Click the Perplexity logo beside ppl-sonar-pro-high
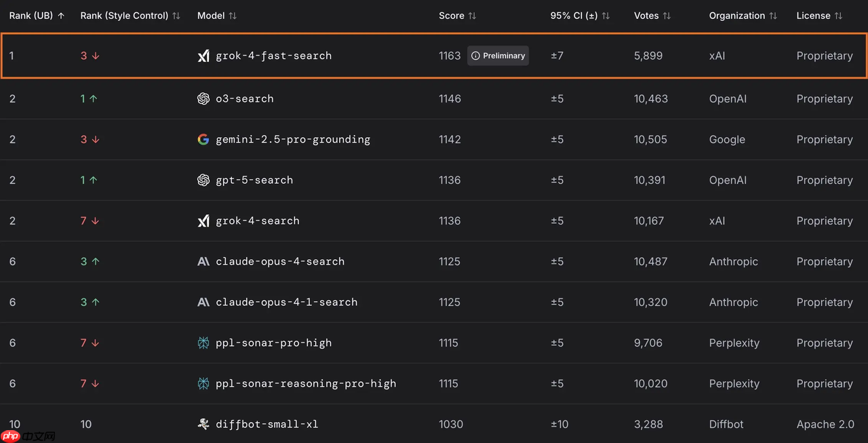 point(203,343)
